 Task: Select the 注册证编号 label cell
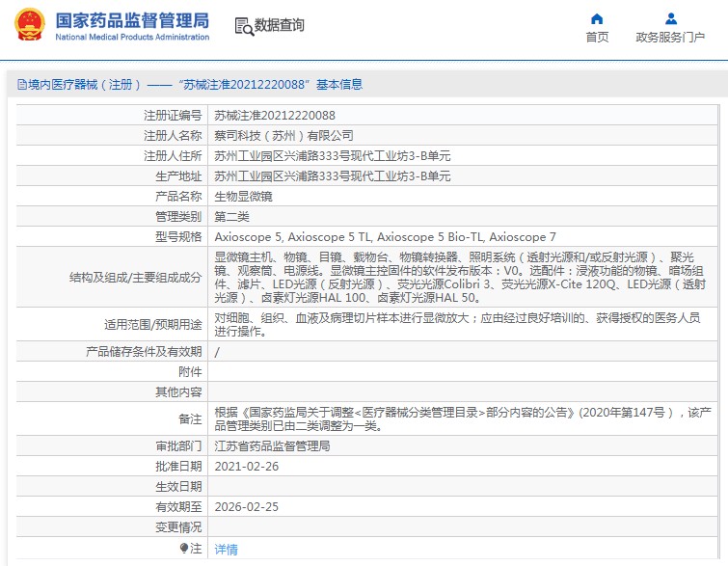pos(173,115)
